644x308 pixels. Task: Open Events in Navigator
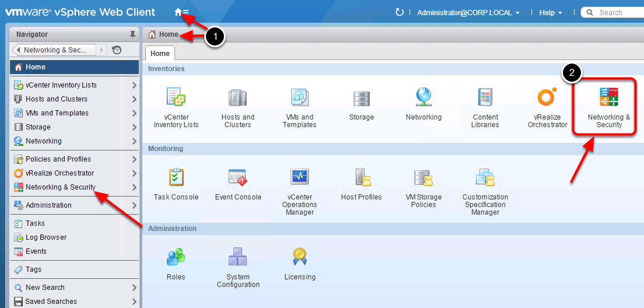[x=75, y=251]
